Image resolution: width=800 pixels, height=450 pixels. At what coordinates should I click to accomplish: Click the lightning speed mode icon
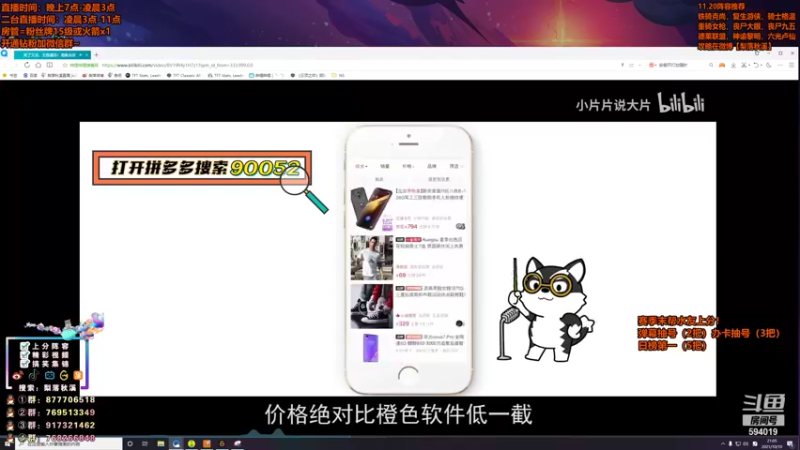pos(622,65)
